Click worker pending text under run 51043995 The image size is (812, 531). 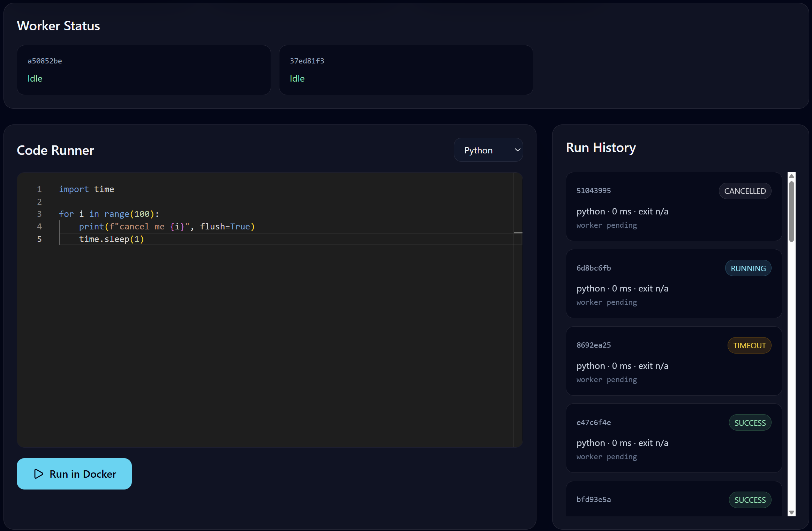tap(607, 225)
